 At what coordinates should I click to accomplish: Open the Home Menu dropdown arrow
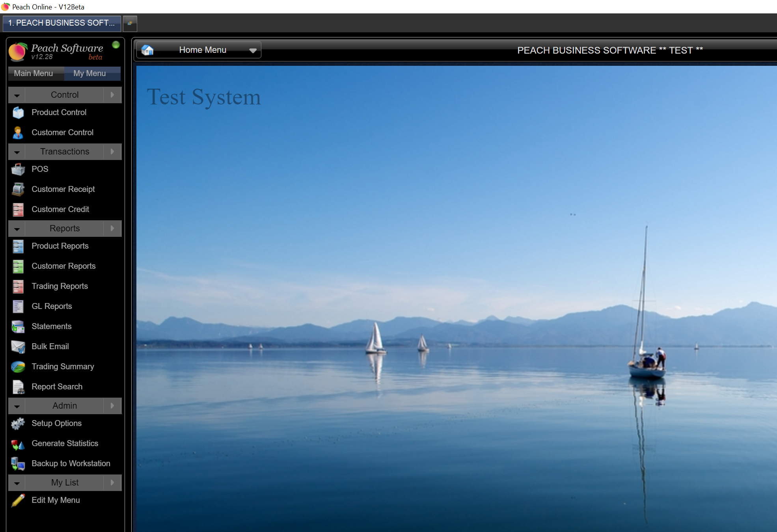pos(253,50)
